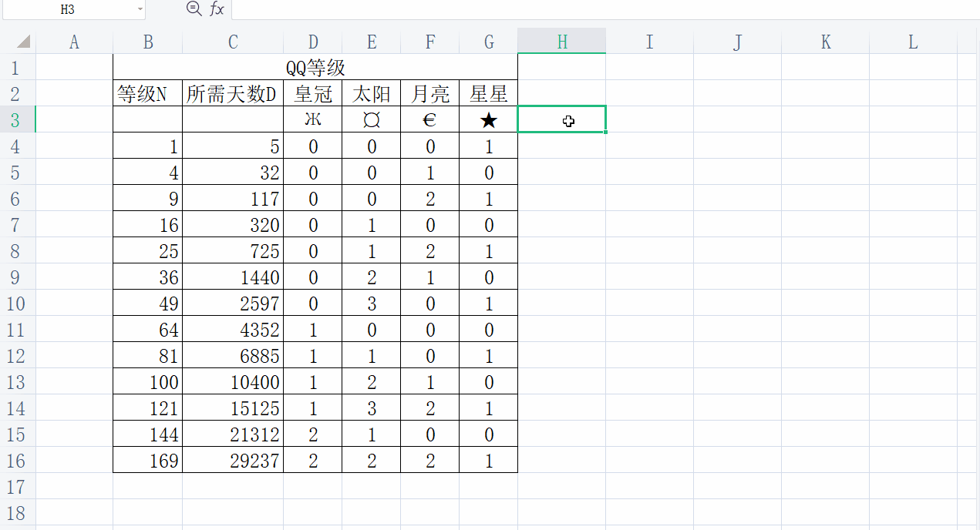Click the cell containing 1440
The height and width of the screenshot is (530, 980).
click(x=233, y=277)
